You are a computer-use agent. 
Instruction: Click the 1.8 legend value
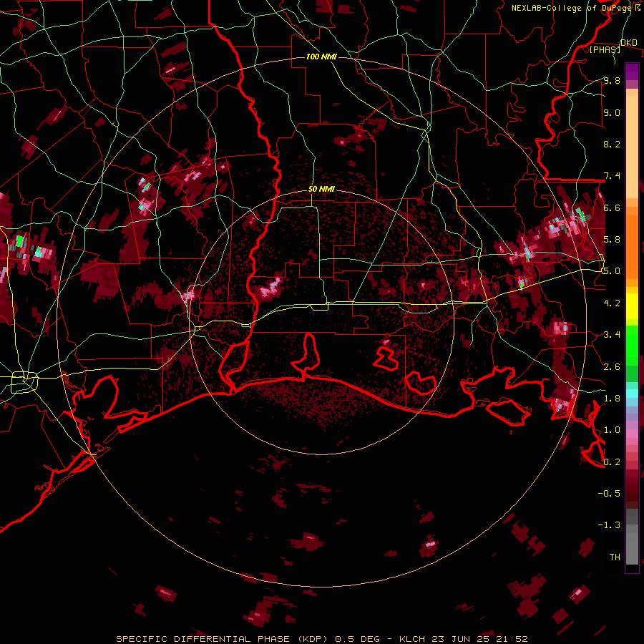click(x=612, y=399)
